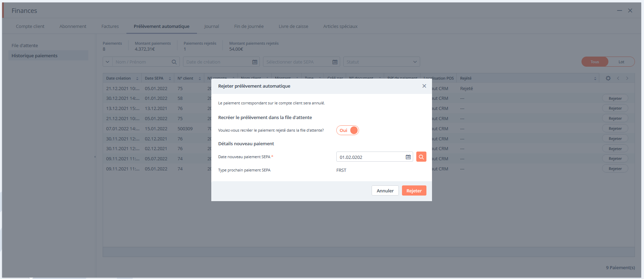Click Rejeter for row with SEPA 05.07.2022

coord(615,159)
